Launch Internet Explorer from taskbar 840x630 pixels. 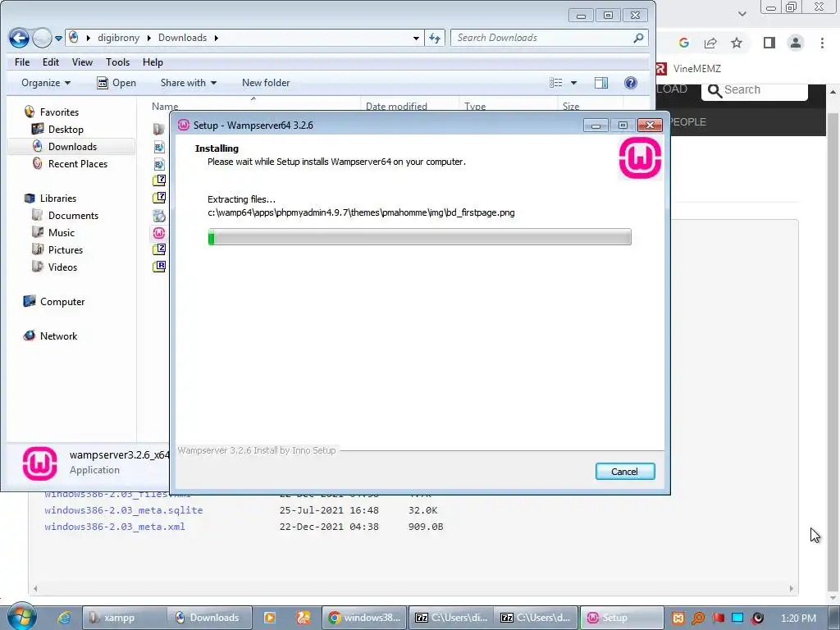(64, 618)
